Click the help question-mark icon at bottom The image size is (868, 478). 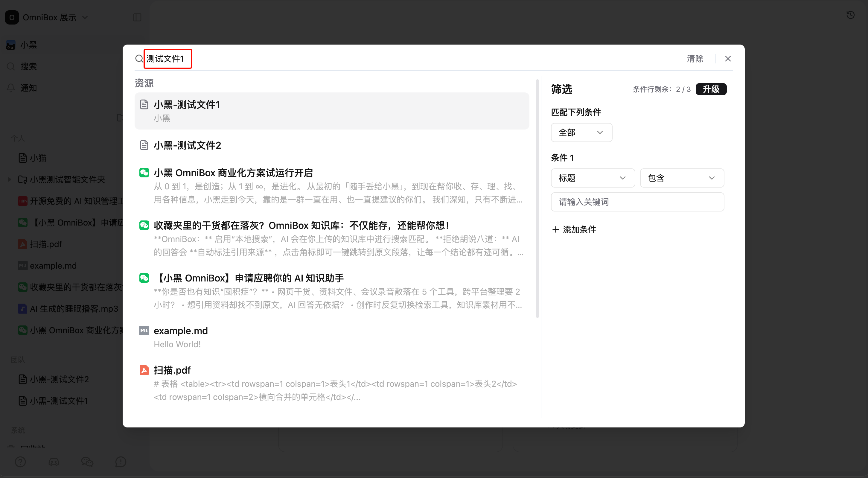20,462
